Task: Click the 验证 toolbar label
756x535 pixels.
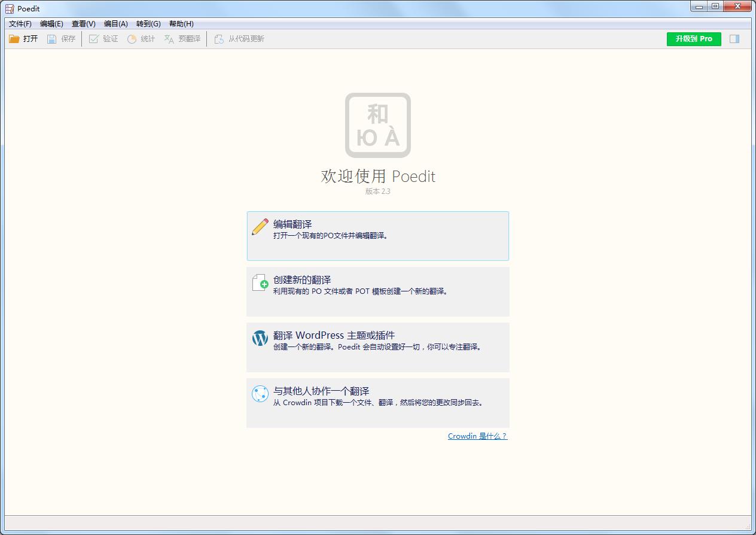Action: 111,39
